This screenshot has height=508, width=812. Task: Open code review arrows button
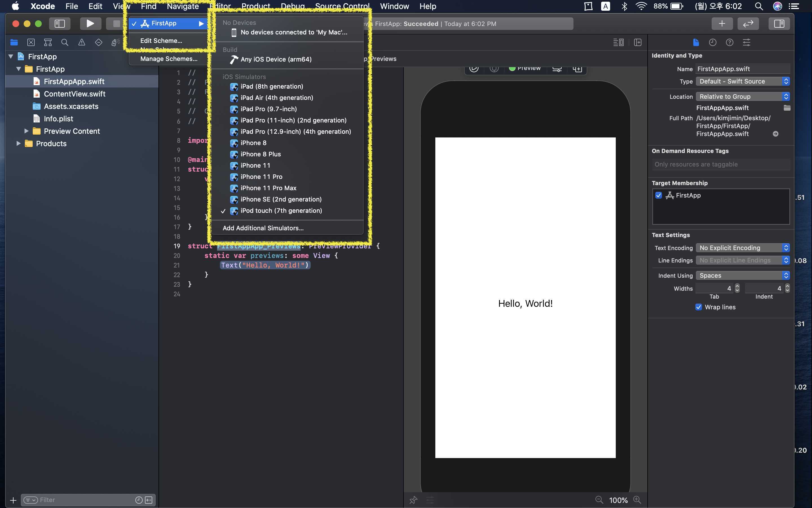click(x=748, y=23)
